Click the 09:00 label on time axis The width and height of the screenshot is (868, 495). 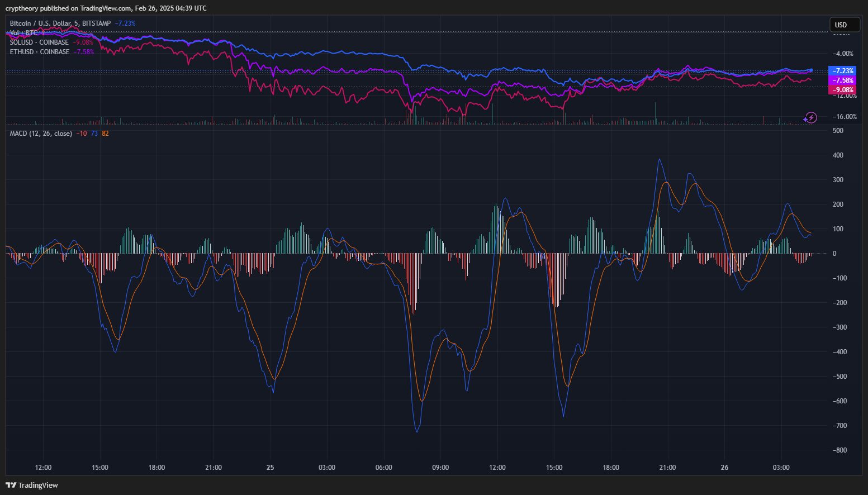click(x=440, y=468)
